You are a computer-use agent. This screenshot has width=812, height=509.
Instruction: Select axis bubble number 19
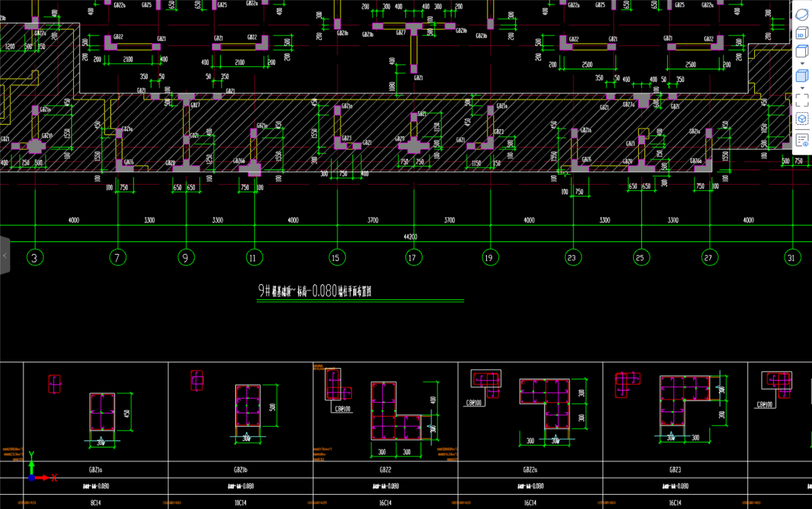point(490,257)
